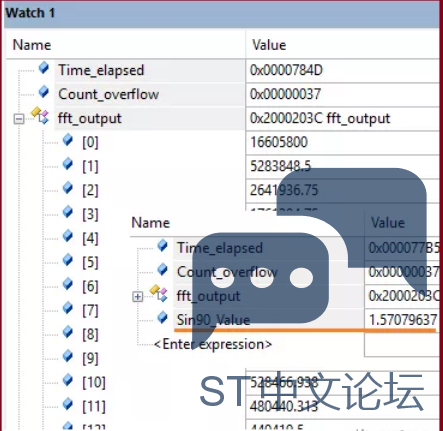Click value 2641936.75 of element [2]

point(284,190)
